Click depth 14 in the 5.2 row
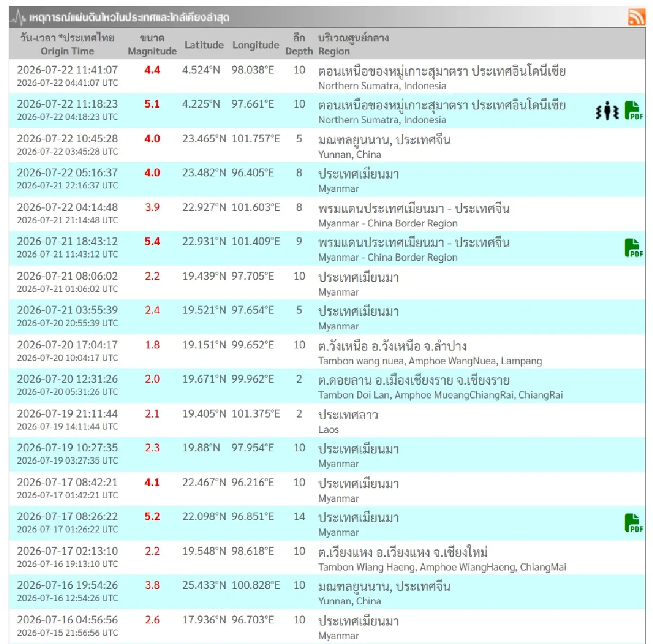 click(x=299, y=516)
